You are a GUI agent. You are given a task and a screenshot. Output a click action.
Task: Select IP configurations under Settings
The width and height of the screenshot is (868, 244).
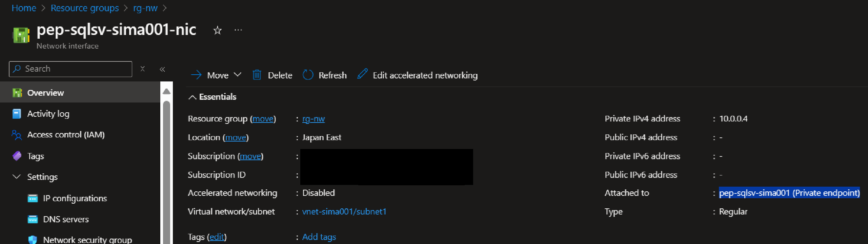[x=75, y=198]
